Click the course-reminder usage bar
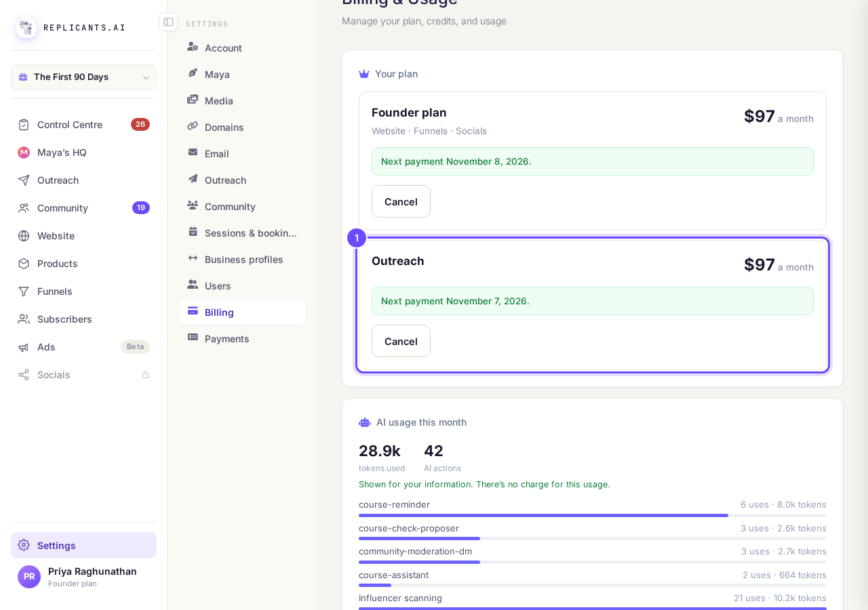Screen dimensions: 868x610 click(x=593, y=516)
